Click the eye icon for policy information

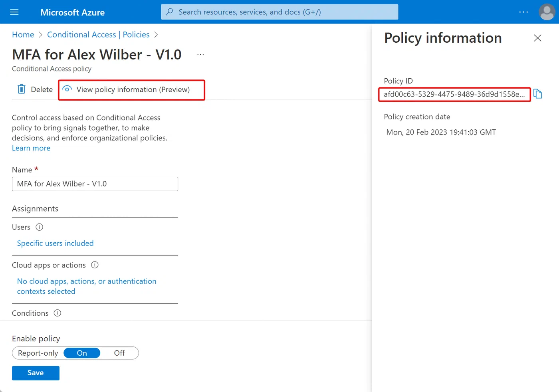67,89
